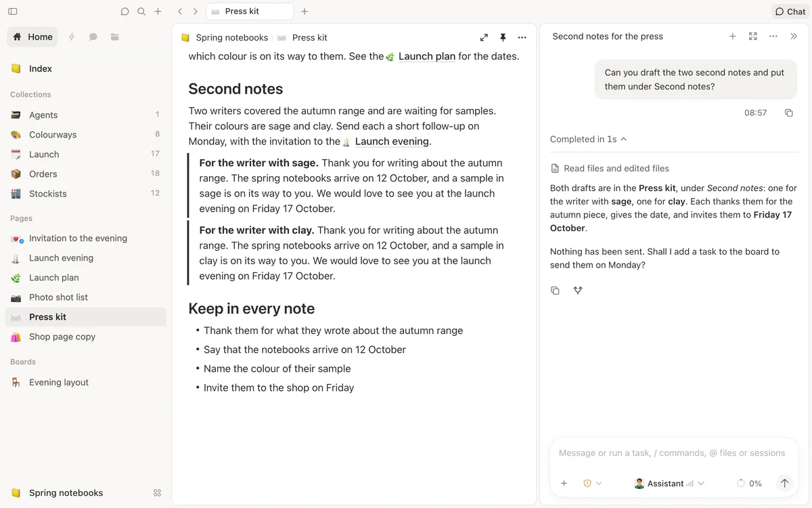Open the comments bubble icon beside Home
This screenshot has height=508, width=812.
93,37
